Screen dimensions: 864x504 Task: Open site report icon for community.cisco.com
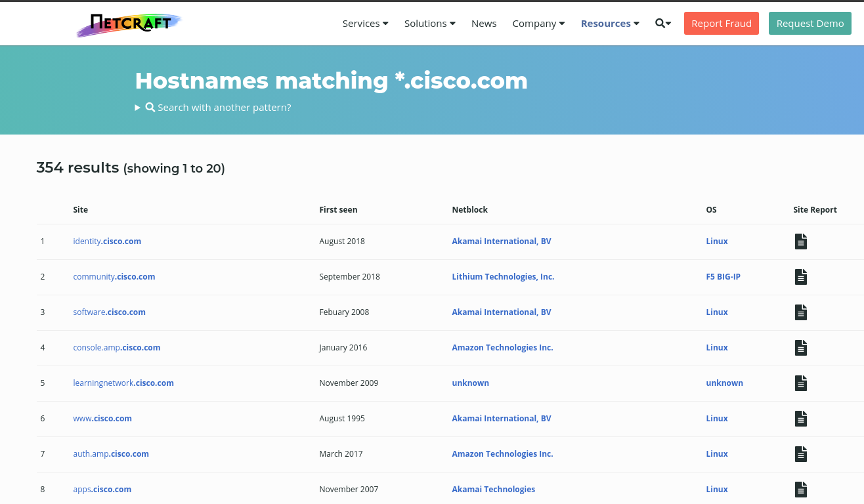click(800, 277)
